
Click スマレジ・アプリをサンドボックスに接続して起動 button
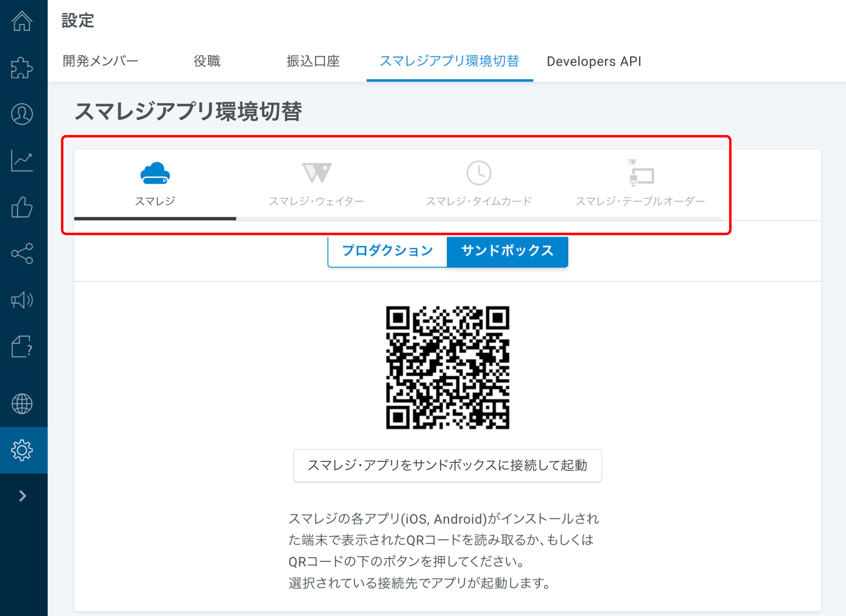click(x=447, y=466)
